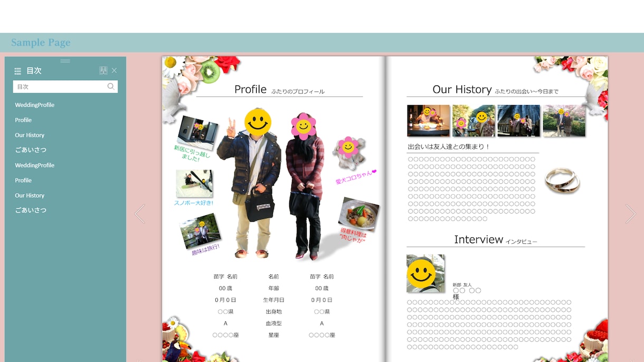This screenshot has width=644, height=362.
Task: Click the food photo above the 得意料理は caption
Action: coord(359,214)
